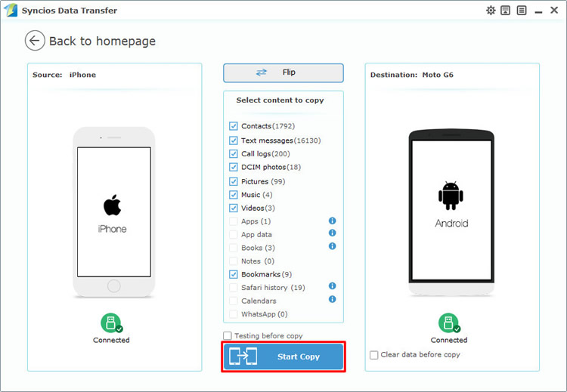Show info for Apps (1)
This screenshot has width=567, height=392.
coord(333,221)
